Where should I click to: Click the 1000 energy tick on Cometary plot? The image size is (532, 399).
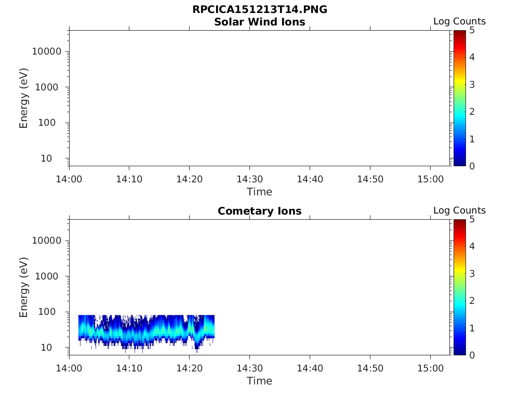point(46,276)
